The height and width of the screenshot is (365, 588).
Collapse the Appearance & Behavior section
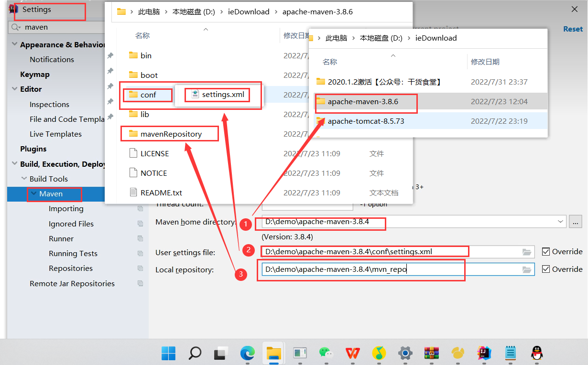14,45
